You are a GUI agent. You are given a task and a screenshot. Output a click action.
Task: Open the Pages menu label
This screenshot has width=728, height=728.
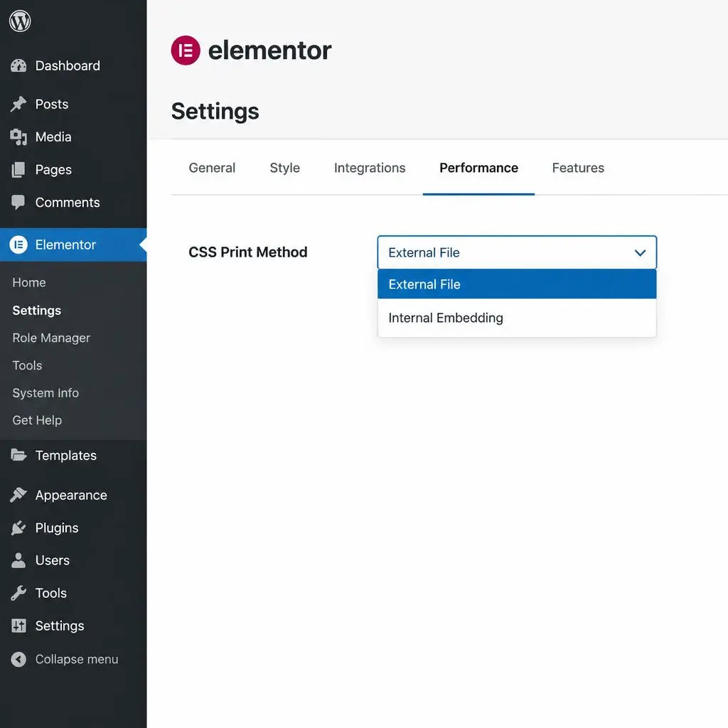coord(53,170)
